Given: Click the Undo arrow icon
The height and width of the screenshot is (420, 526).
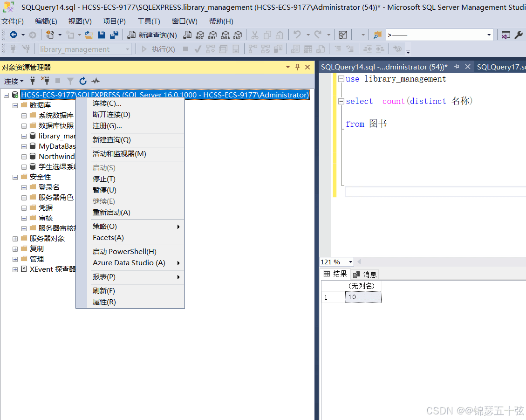Looking at the screenshot, I should point(297,34).
